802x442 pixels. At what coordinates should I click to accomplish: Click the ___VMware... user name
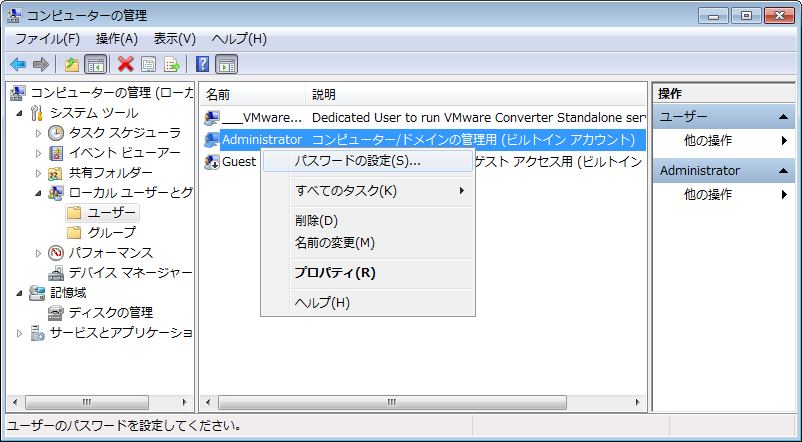(262, 118)
